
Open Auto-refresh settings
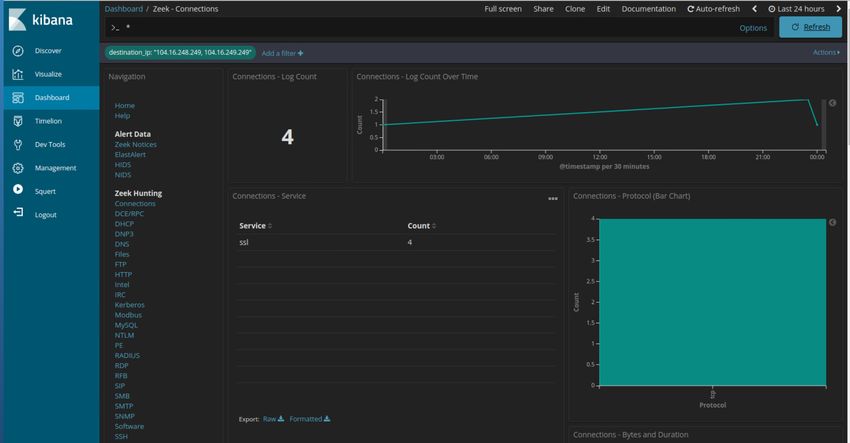[x=713, y=9]
